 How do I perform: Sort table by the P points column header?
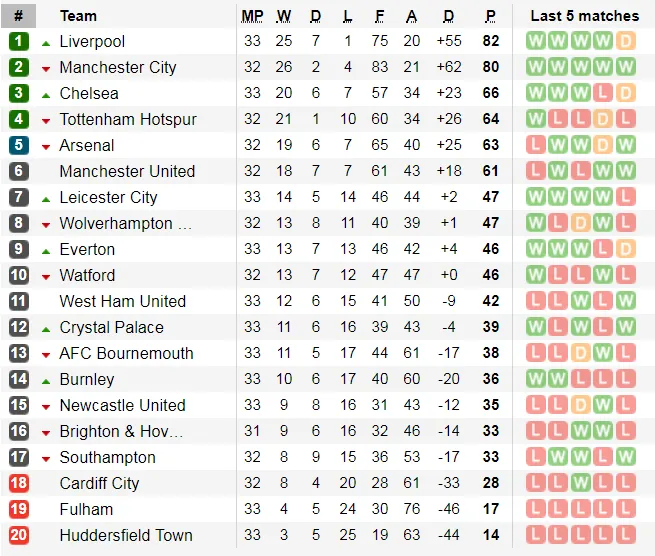click(490, 16)
